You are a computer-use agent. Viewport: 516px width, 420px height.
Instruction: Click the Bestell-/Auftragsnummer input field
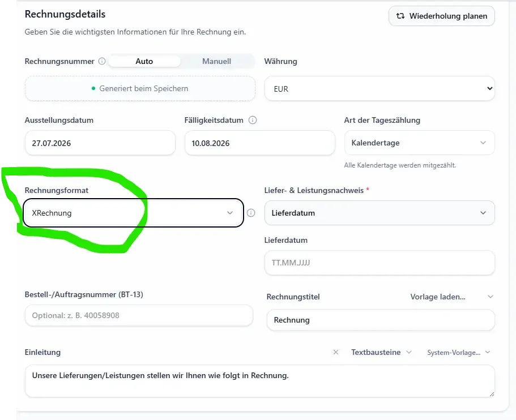(139, 315)
